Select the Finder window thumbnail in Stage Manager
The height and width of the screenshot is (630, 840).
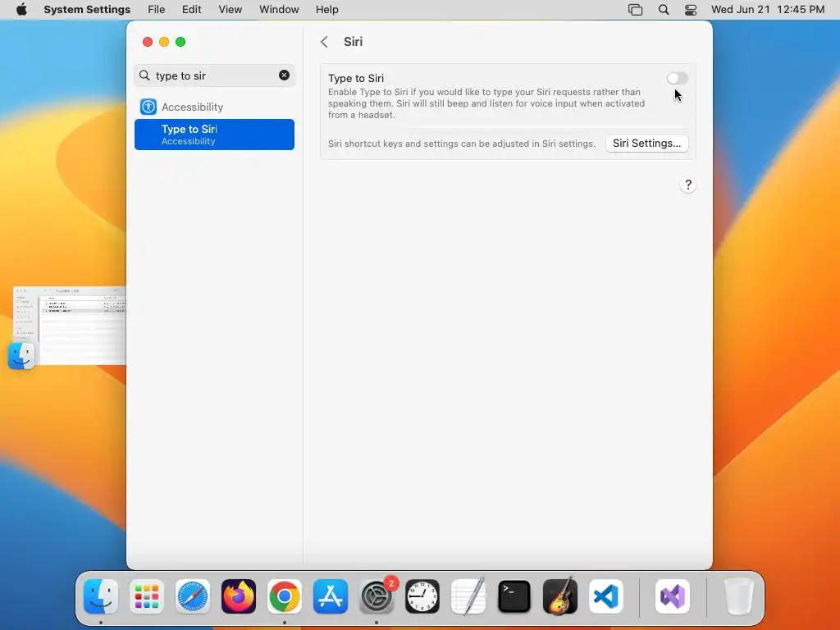[70, 325]
